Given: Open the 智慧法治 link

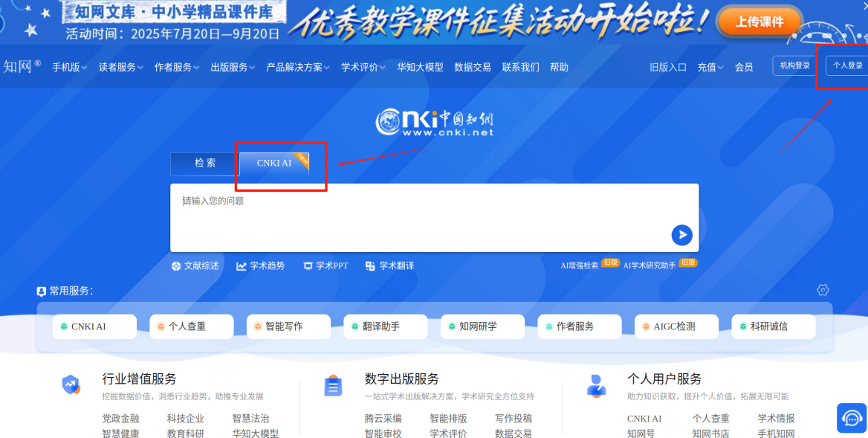Looking at the screenshot, I should (x=250, y=419).
